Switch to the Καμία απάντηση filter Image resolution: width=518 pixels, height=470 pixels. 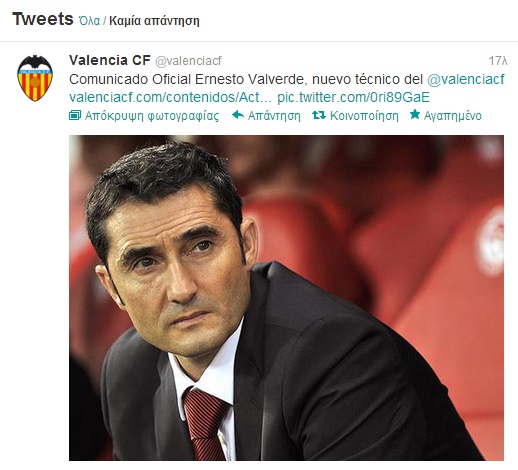154,21
